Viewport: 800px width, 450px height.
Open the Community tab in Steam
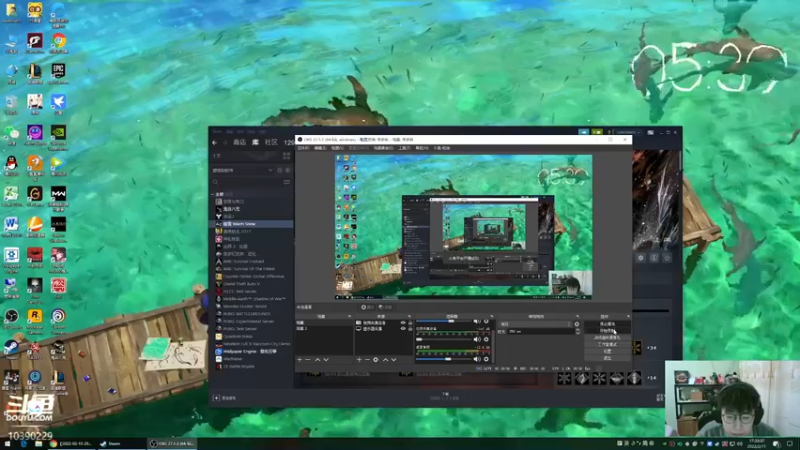point(271,142)
